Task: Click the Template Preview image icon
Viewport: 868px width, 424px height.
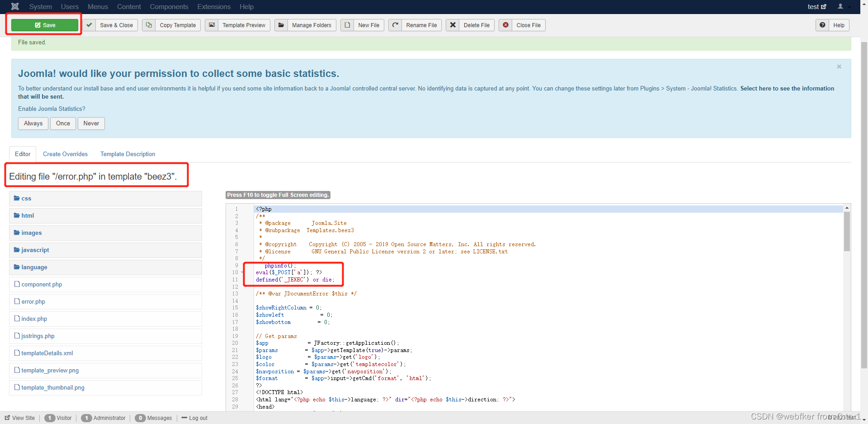Action: click(x=212, y=25)
